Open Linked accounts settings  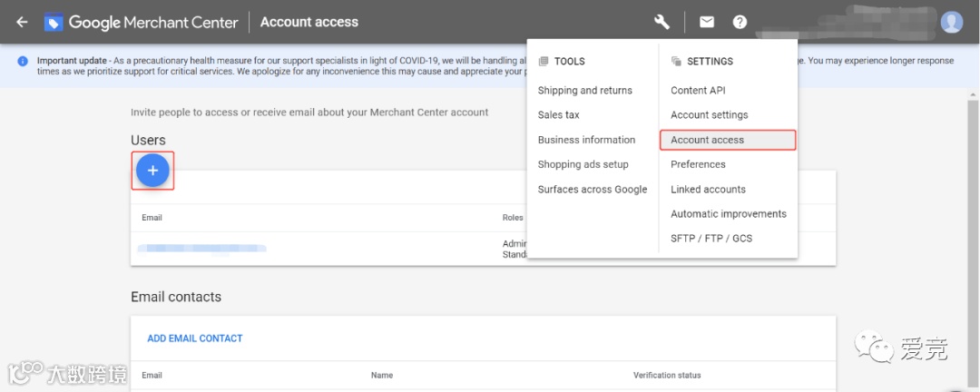[x=708, y=190]
